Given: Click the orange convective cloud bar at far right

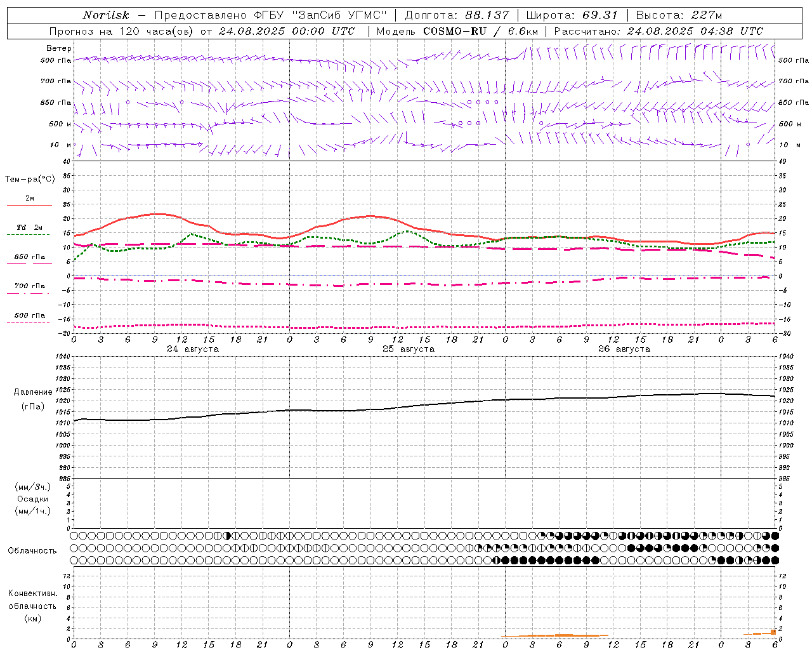Looking at the screenshot, I should pos(773,632).
